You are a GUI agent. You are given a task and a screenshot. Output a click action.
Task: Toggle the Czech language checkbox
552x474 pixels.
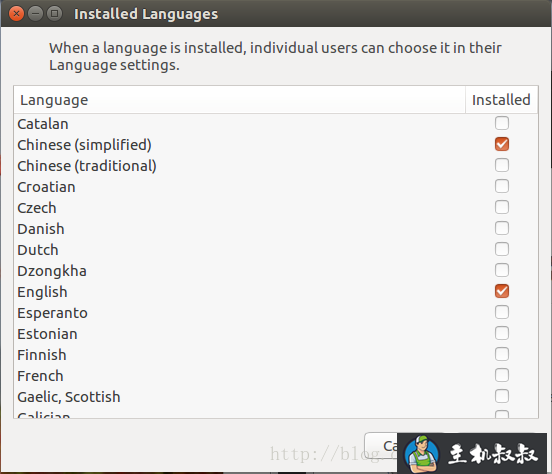click(502, 207)
